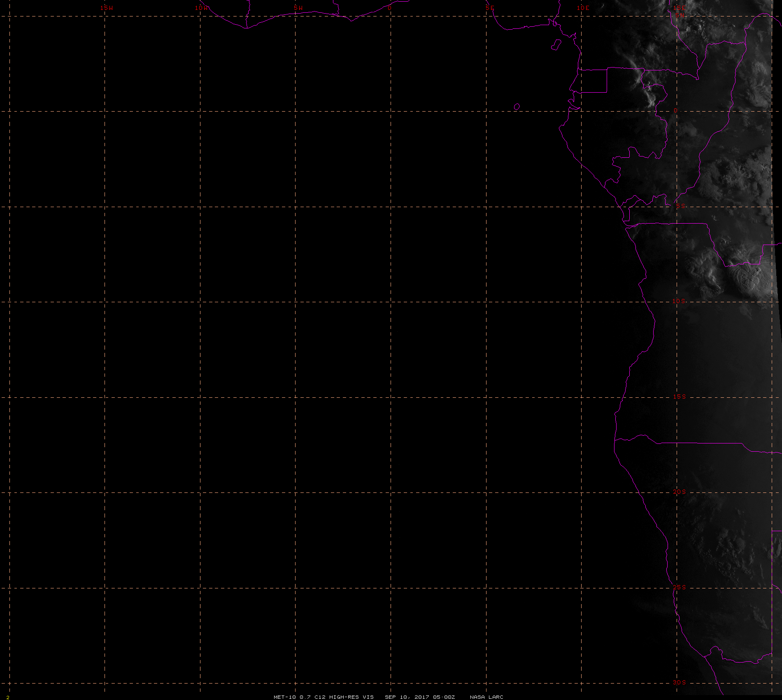Click the frame number 2 in bottom corner
This screenshot has height=700, width=782.
tap(7, 697)
